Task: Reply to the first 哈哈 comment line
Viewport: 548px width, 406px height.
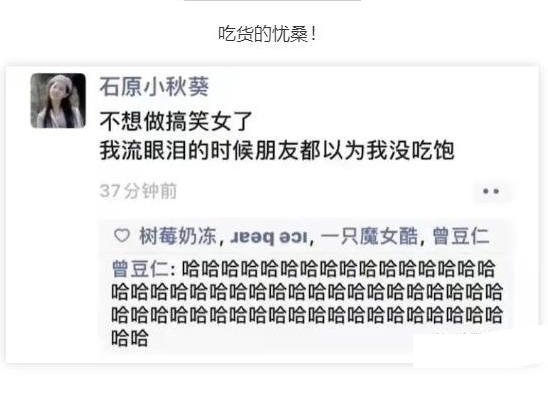Action: tap(338, 269)
